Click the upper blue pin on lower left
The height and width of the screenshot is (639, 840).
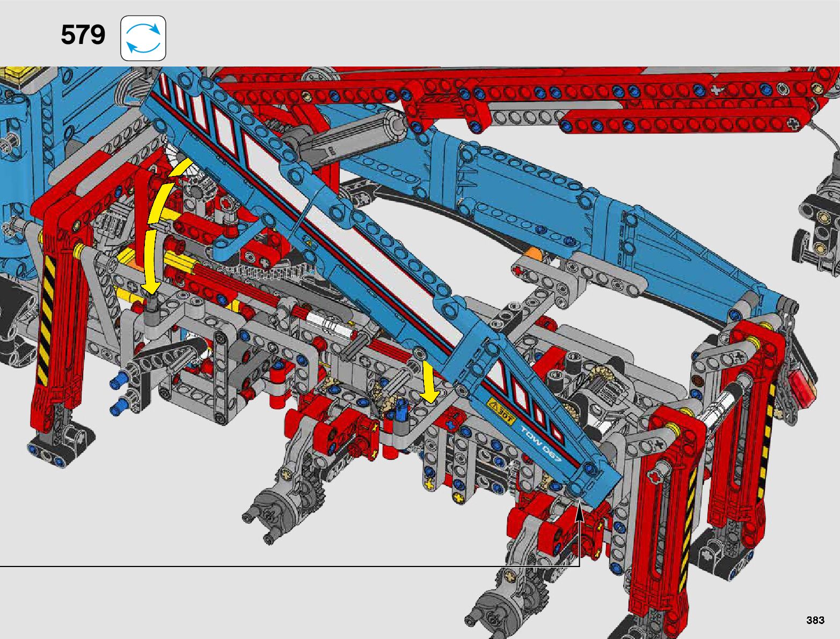[116, 383]
